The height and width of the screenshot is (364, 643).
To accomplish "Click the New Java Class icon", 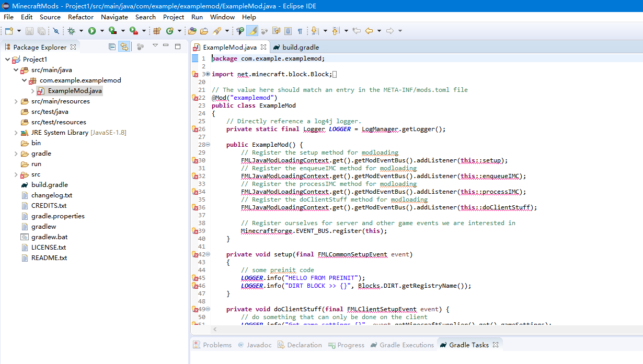I will point(169,31).
